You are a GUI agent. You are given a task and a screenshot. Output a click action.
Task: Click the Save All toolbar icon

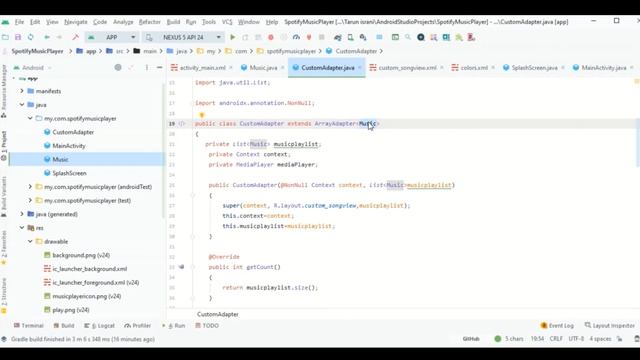pos(18,37)
